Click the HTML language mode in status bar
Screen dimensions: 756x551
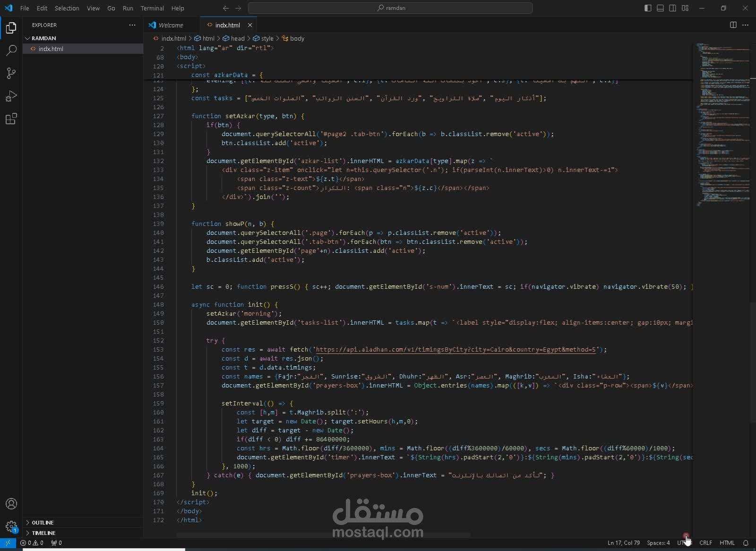coord(727,543)
